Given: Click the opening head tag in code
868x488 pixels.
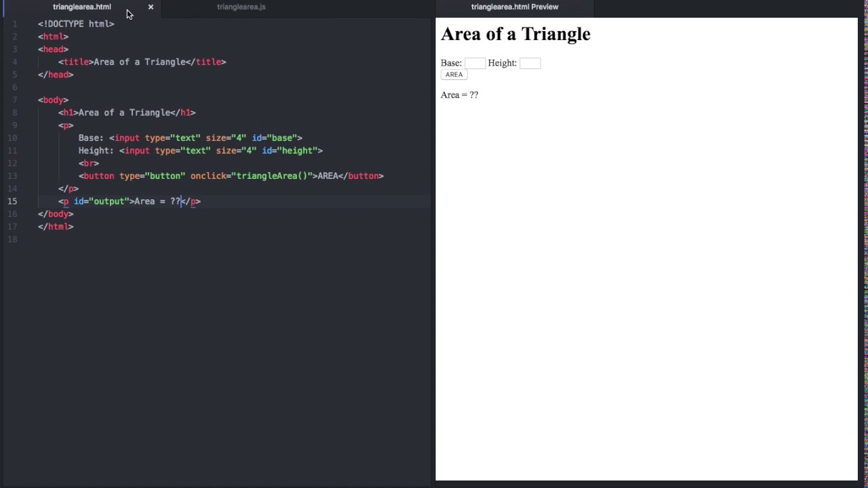Looking at the screenshot, I should (53, 49).
